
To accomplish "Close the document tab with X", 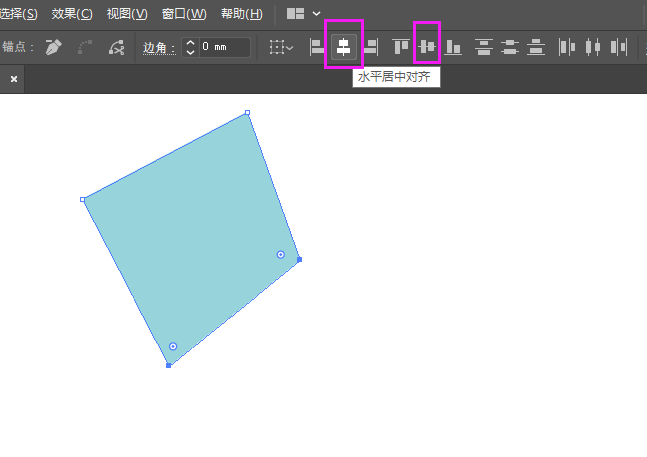I will tap(14, 79).
